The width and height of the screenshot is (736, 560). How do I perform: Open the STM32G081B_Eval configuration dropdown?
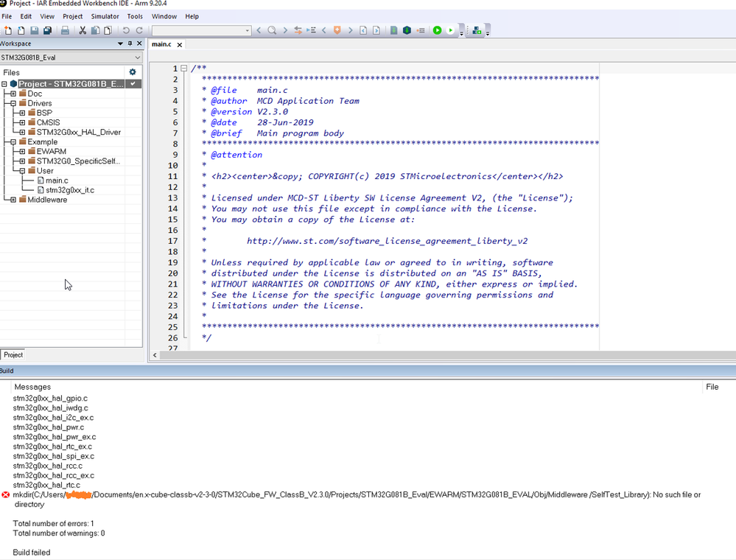[138, 57]
